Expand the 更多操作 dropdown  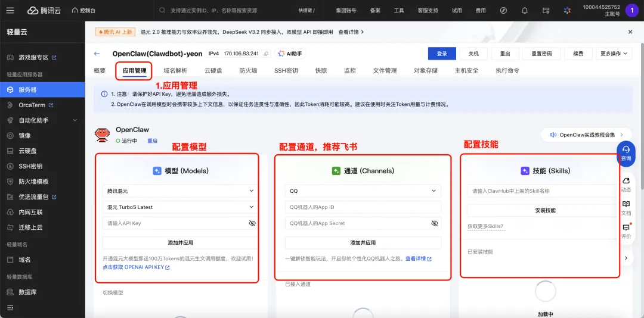614,54
